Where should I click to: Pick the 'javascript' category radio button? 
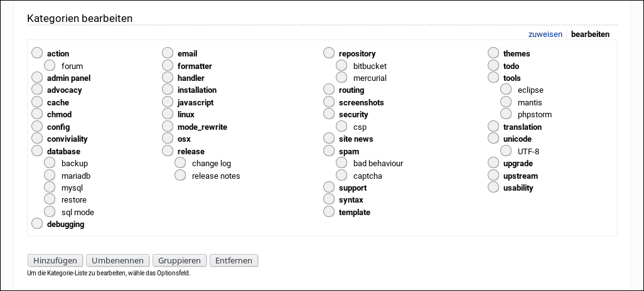tap(168, 102)
